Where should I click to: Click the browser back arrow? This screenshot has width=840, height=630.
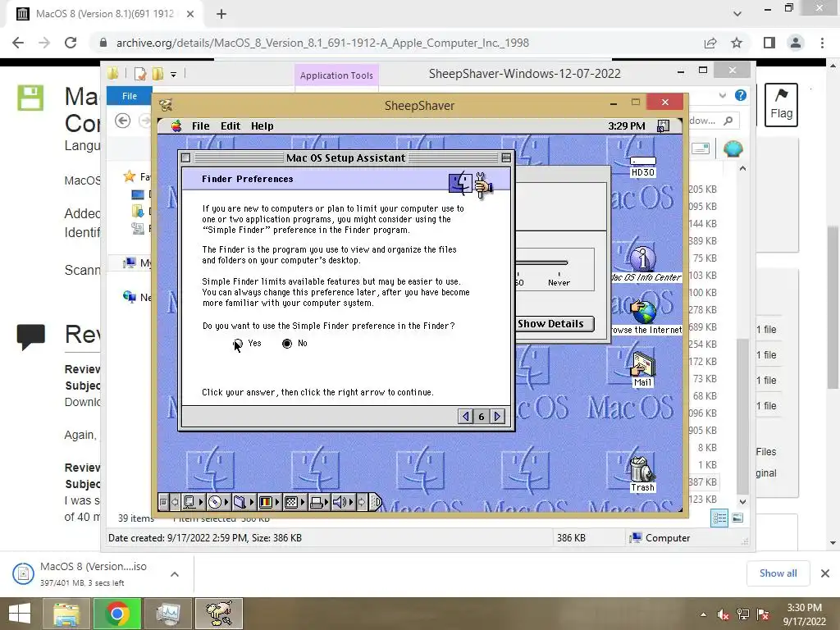[18, 43]
